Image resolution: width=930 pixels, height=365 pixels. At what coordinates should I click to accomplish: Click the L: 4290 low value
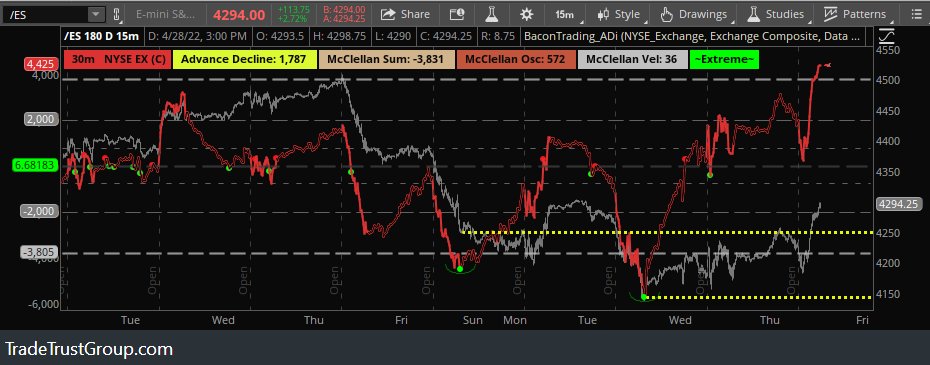click(x=394, y=36)
